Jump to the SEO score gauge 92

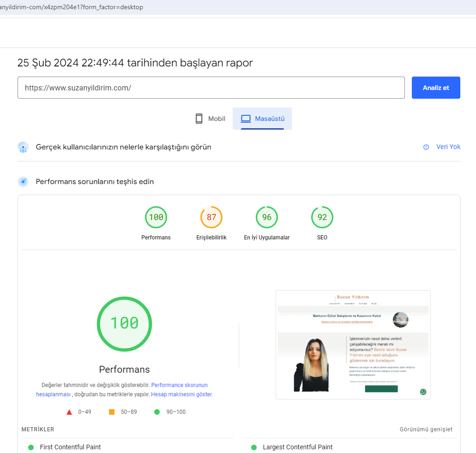(322, 217)
